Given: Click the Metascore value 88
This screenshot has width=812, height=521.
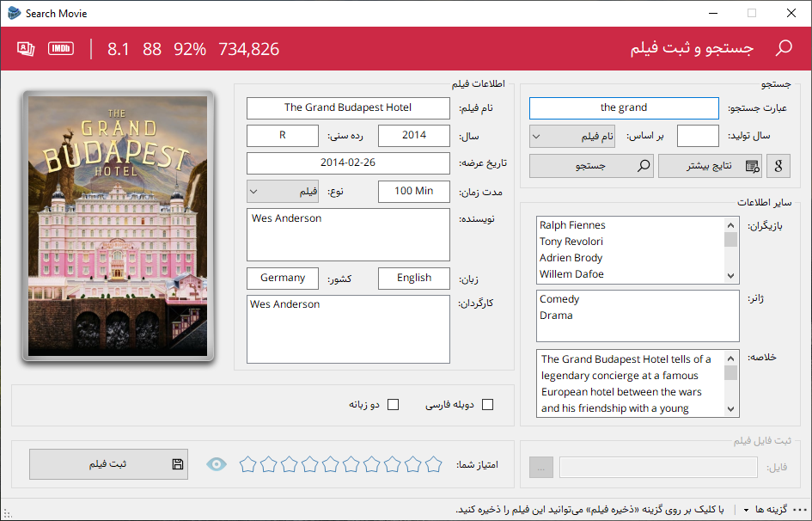Looking at the screenshot, I should coord(152,49).
